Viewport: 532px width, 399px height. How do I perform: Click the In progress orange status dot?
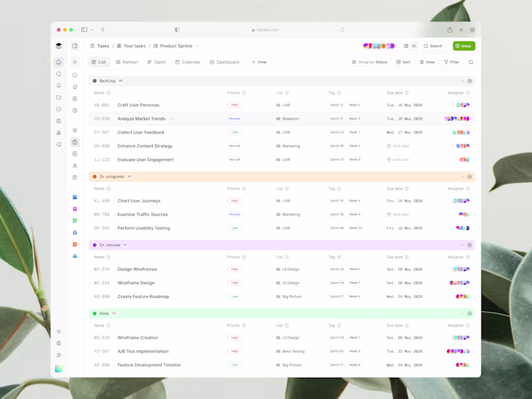point(94,176)
